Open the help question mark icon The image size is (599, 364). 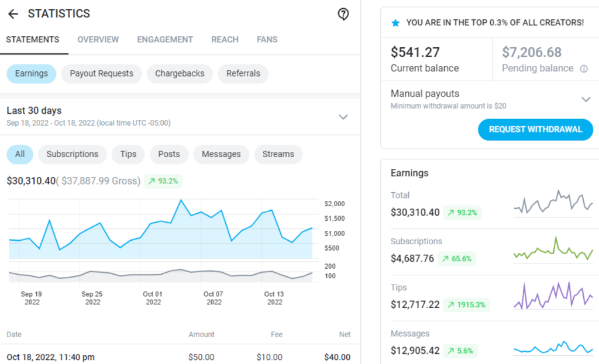(343, 14)
